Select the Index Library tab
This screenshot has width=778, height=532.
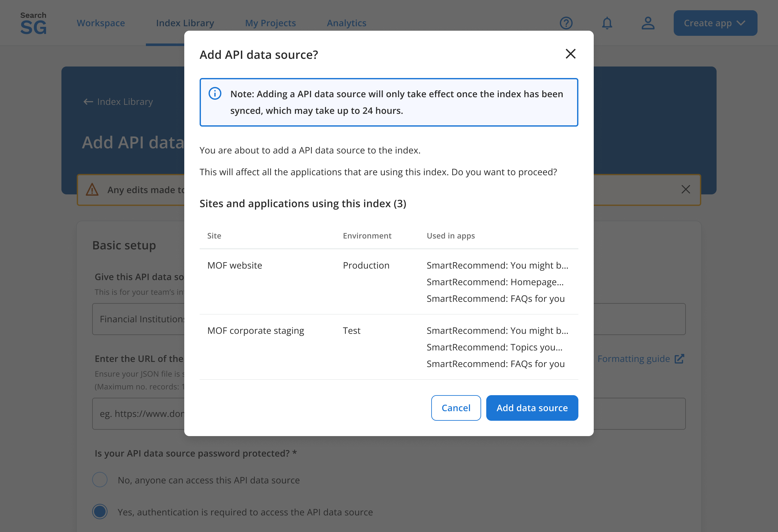(x=185, y=23)
